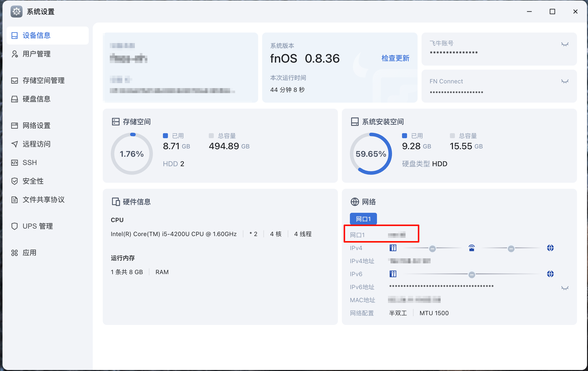Viewport: 588px width, 371px height.
Task: Open the User Management (用户管理) sidebar item
Action: point(36,54)
